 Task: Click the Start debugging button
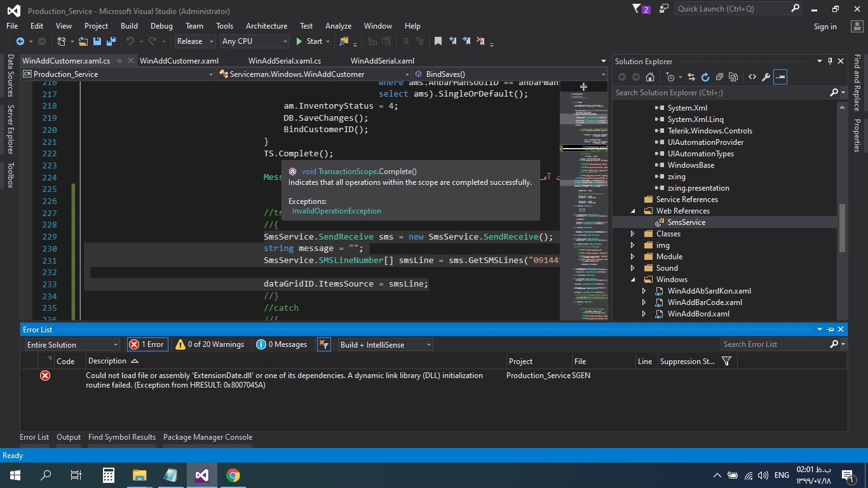(x=309, y=41)
